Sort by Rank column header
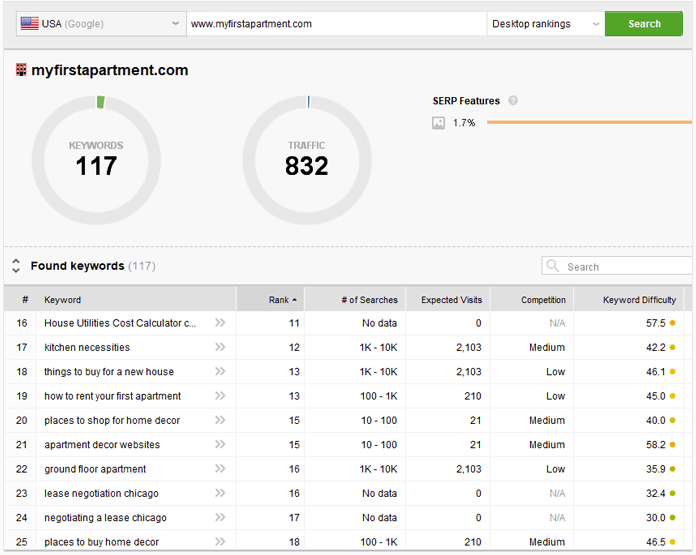This screenshot has height=555, width=696. 271,300
